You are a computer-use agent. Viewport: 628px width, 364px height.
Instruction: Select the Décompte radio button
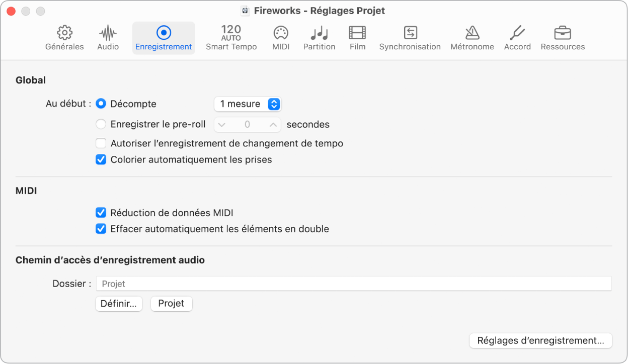click(101, 104)
